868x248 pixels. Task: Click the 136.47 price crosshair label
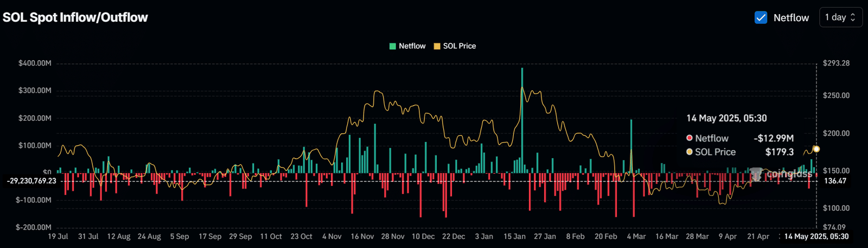(x=835, y=181)
